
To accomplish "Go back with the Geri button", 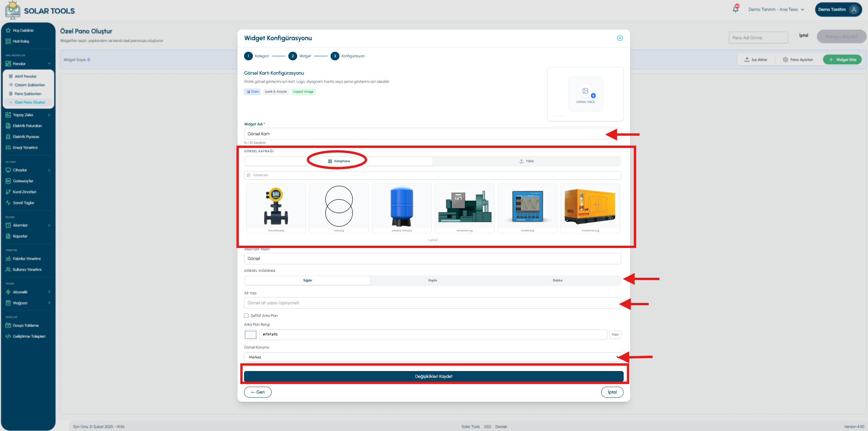I will click(258, 392).
